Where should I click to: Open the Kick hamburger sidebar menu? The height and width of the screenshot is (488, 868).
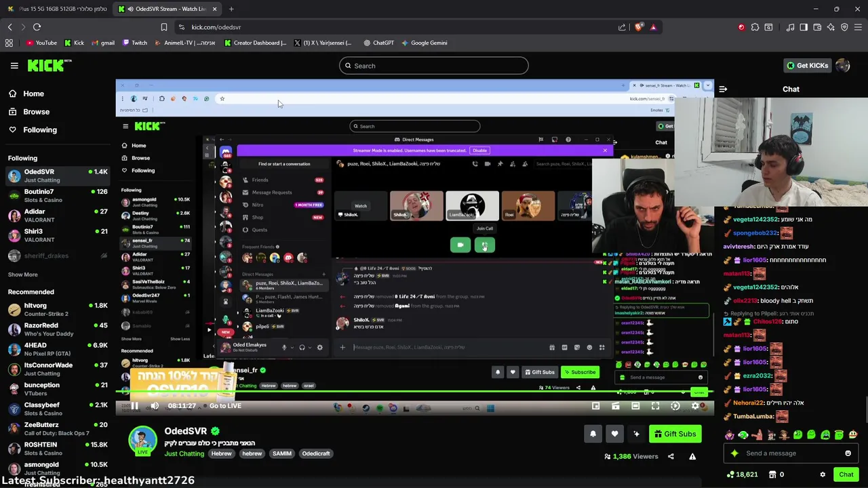[14, 66]
